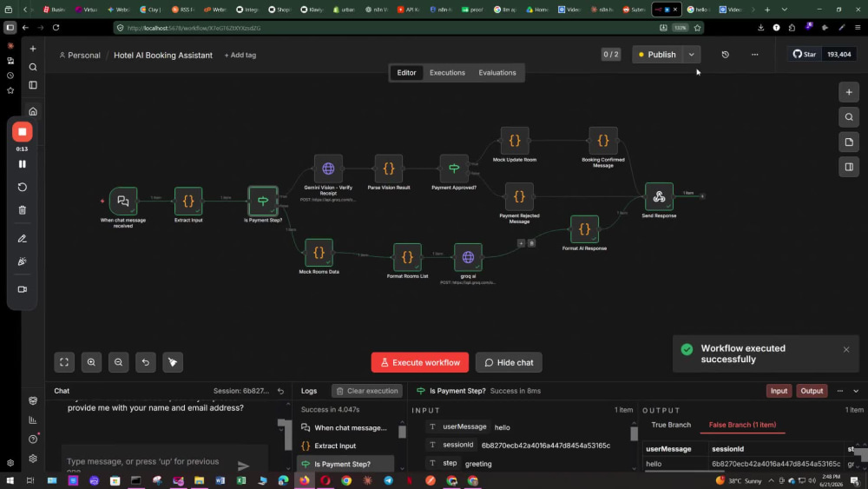
Task: Click the canvas search button on the right
Action: tap(849, 117)
